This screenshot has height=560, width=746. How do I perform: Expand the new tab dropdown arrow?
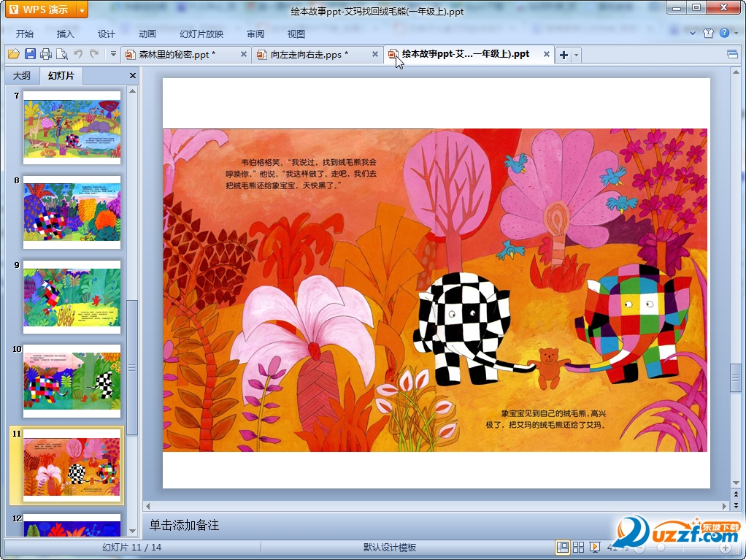[x=576, y=55]
